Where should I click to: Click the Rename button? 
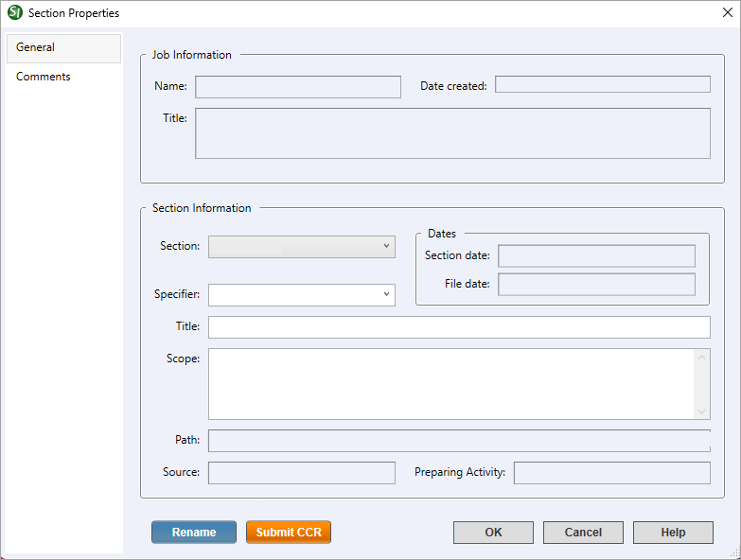pyautogui.click(x=194, y=533)
